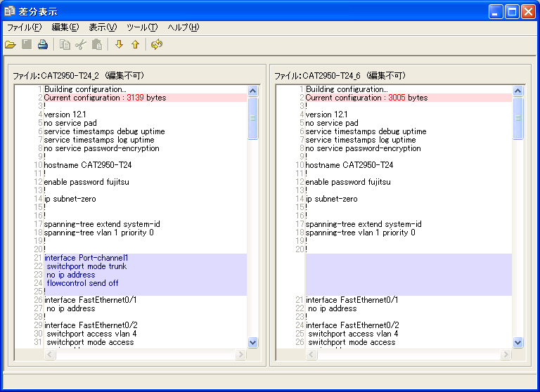540x392 pixels.
Task: Open the 編集(E) menu
Action: pos(65,27)
